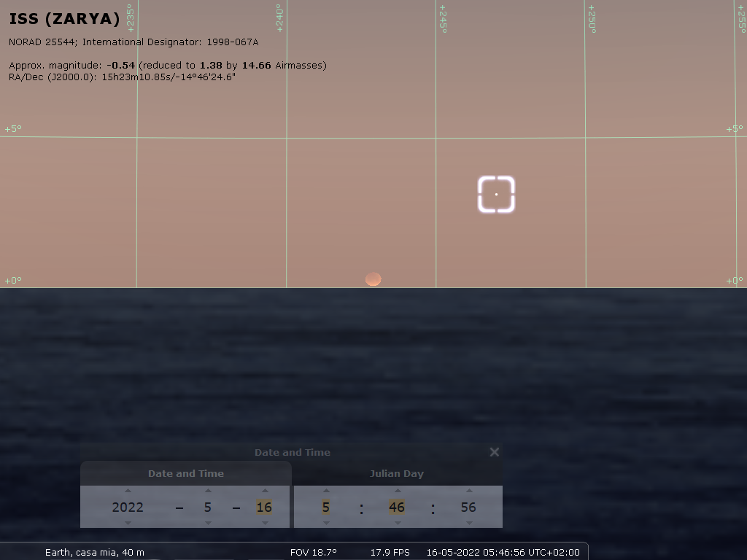
Task: Click the 'FOV 18.7°' status entry
Action: click(314, 553)
